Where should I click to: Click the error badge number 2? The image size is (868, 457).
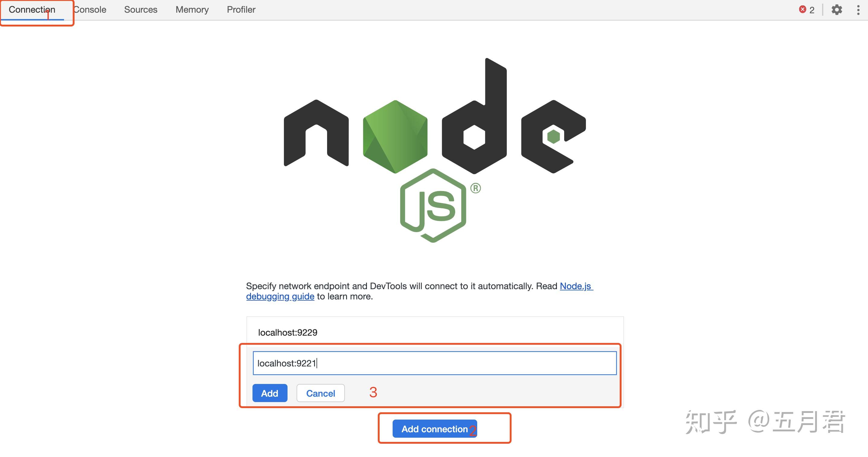coord(813,9)
